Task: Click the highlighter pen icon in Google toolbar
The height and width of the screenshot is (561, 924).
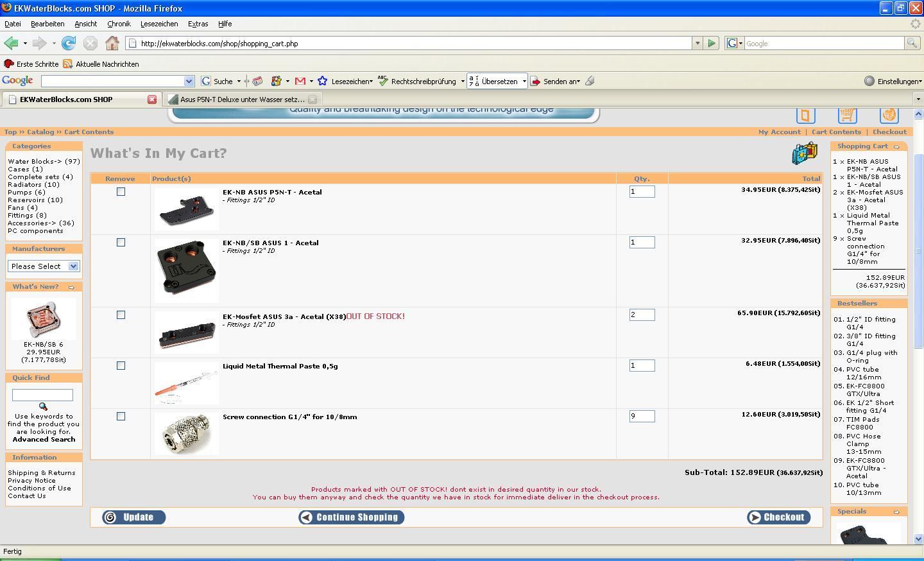Action: pos(590,82)
